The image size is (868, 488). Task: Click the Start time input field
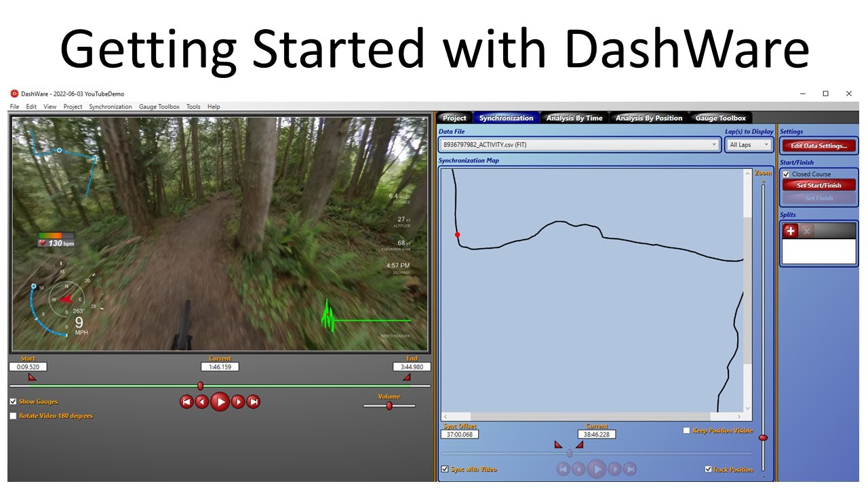point(28,367)
